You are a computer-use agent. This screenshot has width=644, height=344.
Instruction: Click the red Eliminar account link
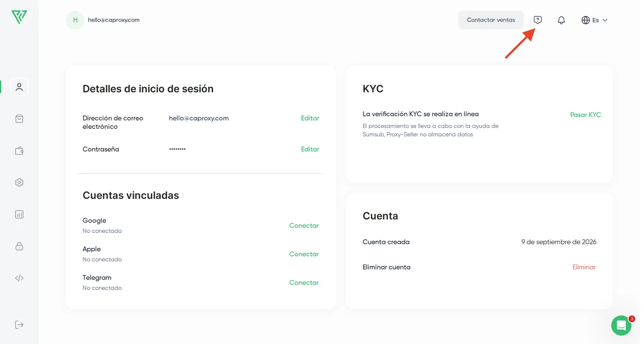click(584, 267)
